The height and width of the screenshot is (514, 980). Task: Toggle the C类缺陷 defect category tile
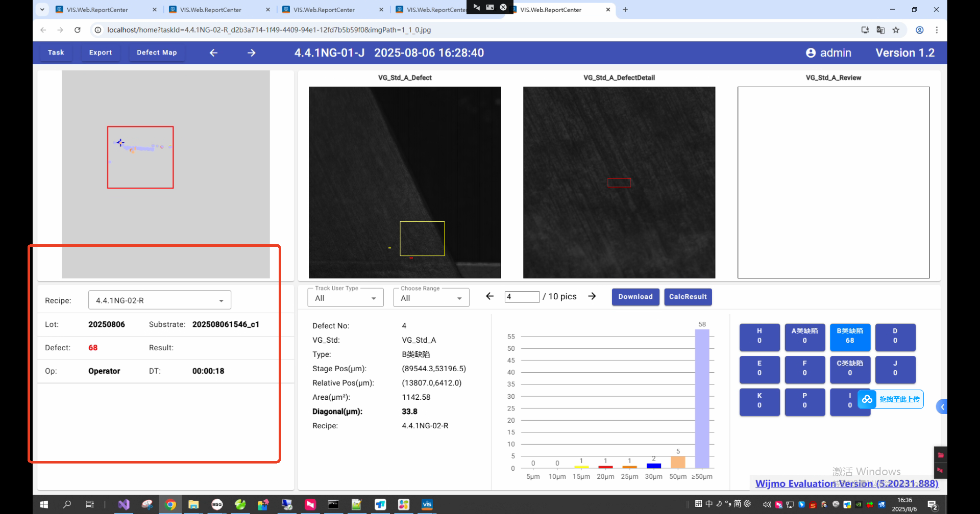(x=849, y=369)
